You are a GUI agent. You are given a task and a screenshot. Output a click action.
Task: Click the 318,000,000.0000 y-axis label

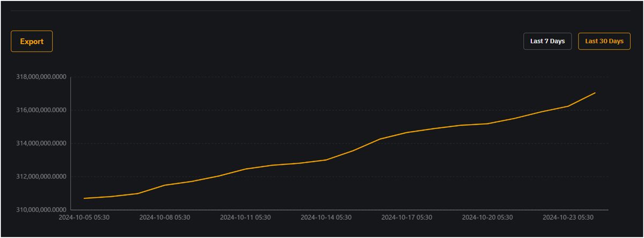coord(41,77)
